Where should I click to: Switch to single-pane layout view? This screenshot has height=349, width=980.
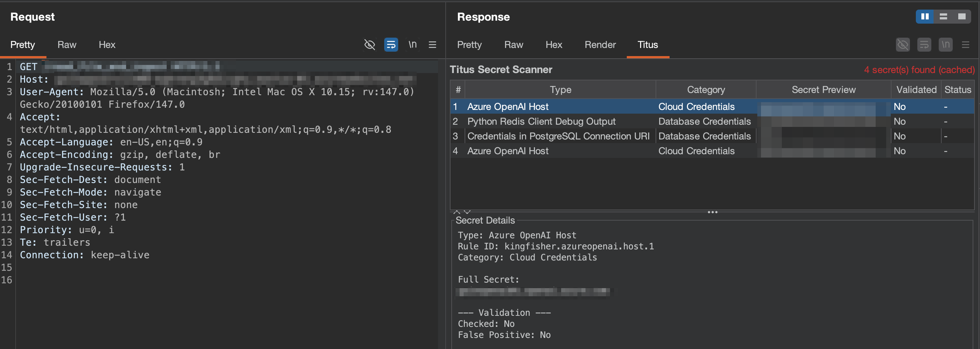click(x=962, y=16)
